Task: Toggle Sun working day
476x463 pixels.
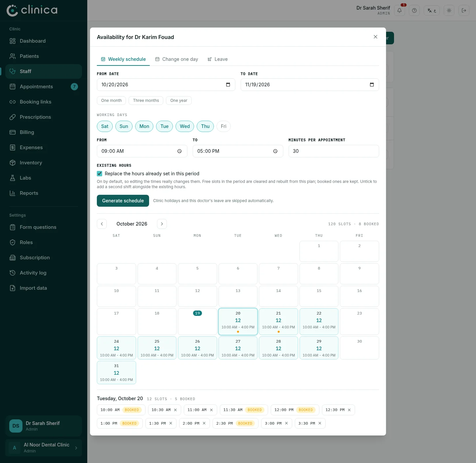Action: pos(124,126)
